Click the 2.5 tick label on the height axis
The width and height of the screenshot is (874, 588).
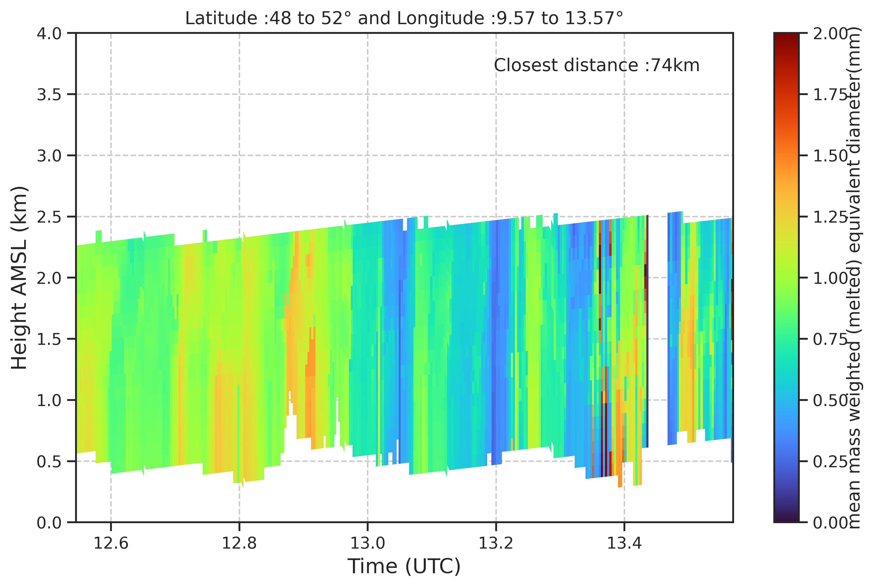tap(49, 217)
